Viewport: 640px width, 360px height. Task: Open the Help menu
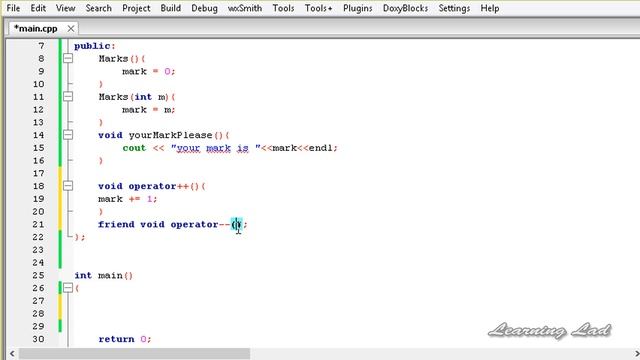(490, 8)
